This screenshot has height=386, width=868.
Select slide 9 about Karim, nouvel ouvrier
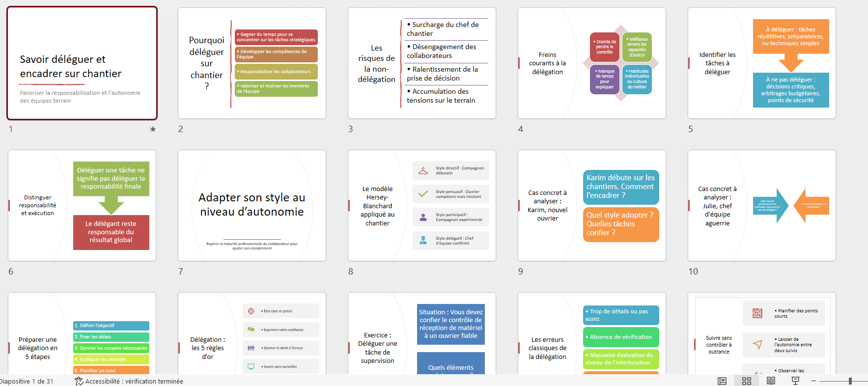(591, 205)
